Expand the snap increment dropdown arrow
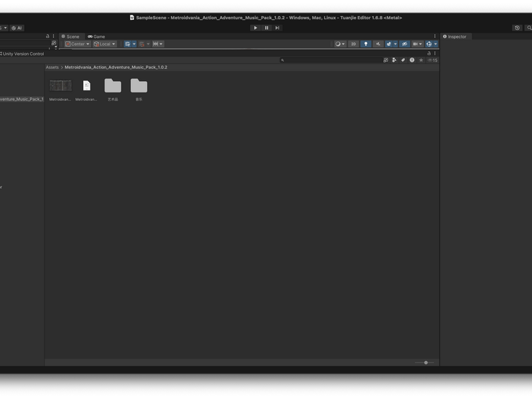 [x=148, y=44]
